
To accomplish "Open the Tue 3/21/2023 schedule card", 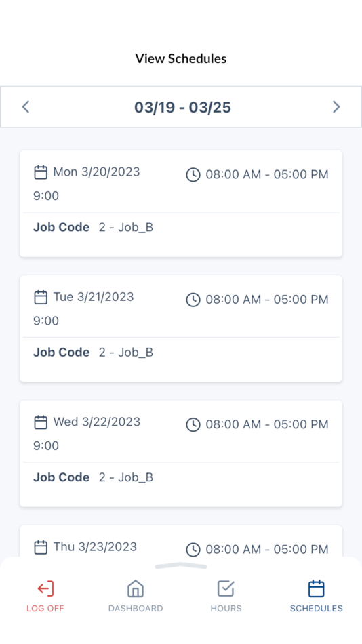I will pos(181,329).
